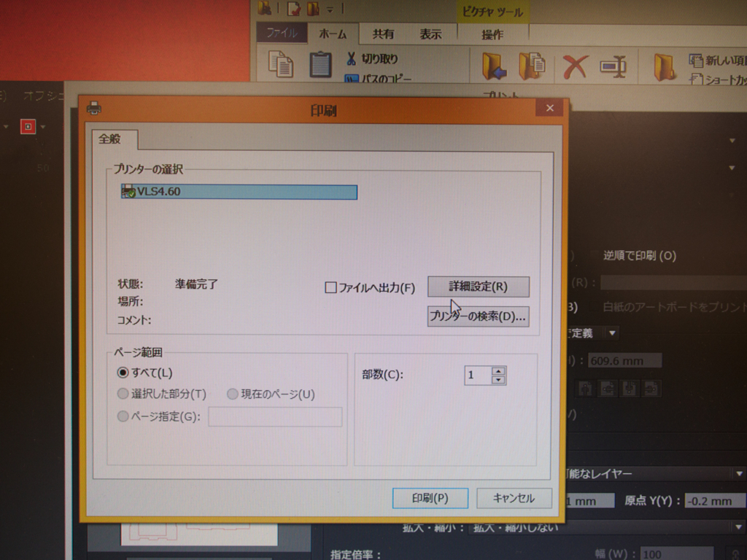Select 現在のページ(U) radio option
This screenshot has width=747, height=560.
click(233, 394)
